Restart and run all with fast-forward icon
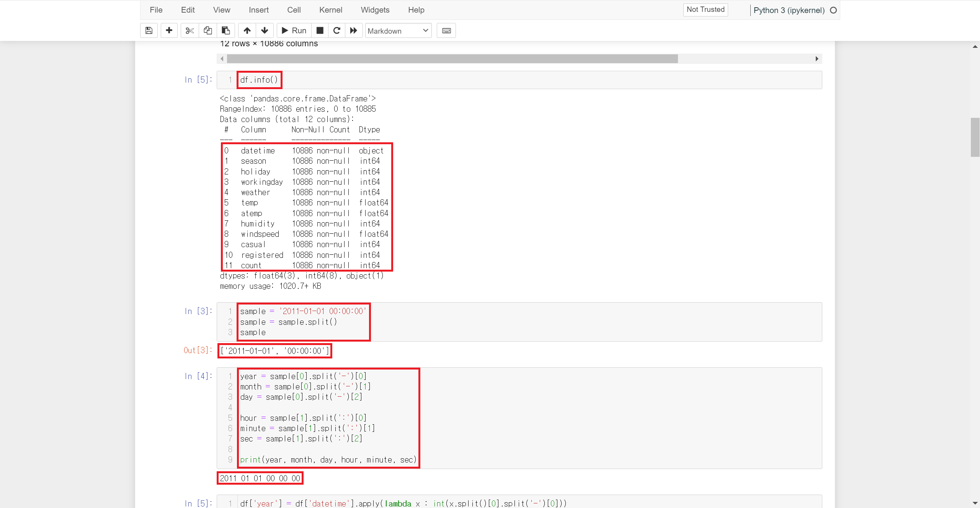 [354, 31]
